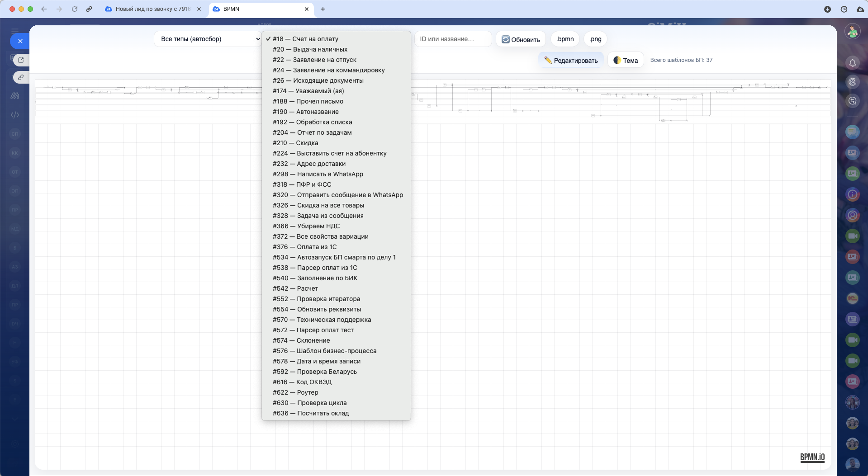Click the cloud icon in the browser title bar
Image resolution: width=868 pixels, height=476 pixels.
(860, 9)
